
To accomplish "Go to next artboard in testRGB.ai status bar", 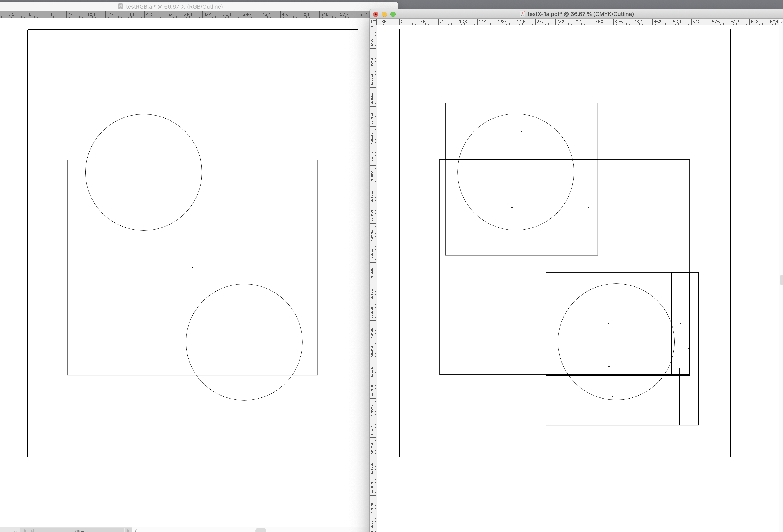I will [25, 531].
